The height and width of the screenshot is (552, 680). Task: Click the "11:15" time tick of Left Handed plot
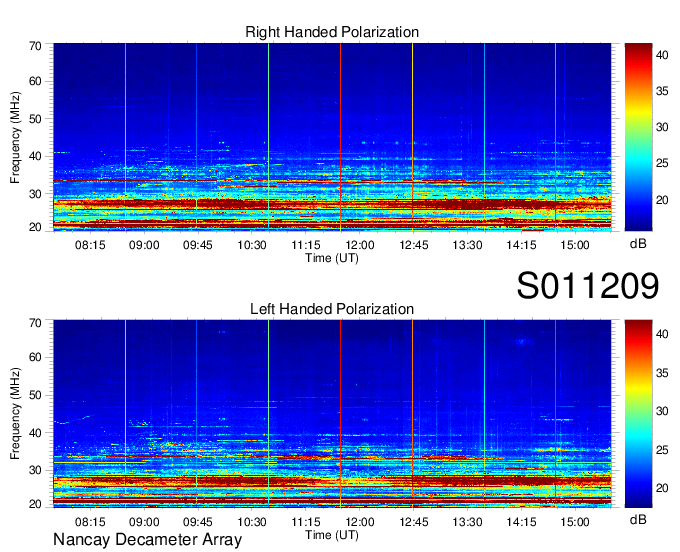pos(306,522)
